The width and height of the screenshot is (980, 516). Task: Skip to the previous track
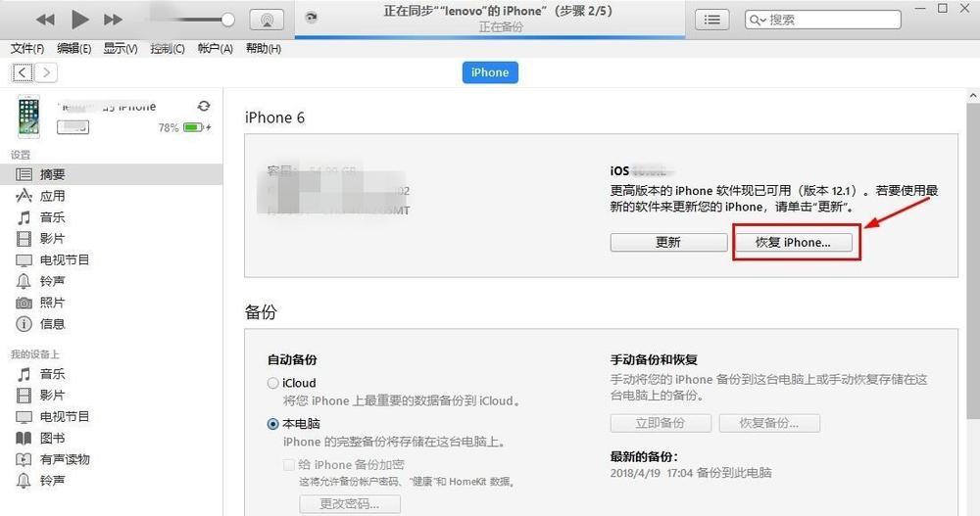click(x=45, y=20)
